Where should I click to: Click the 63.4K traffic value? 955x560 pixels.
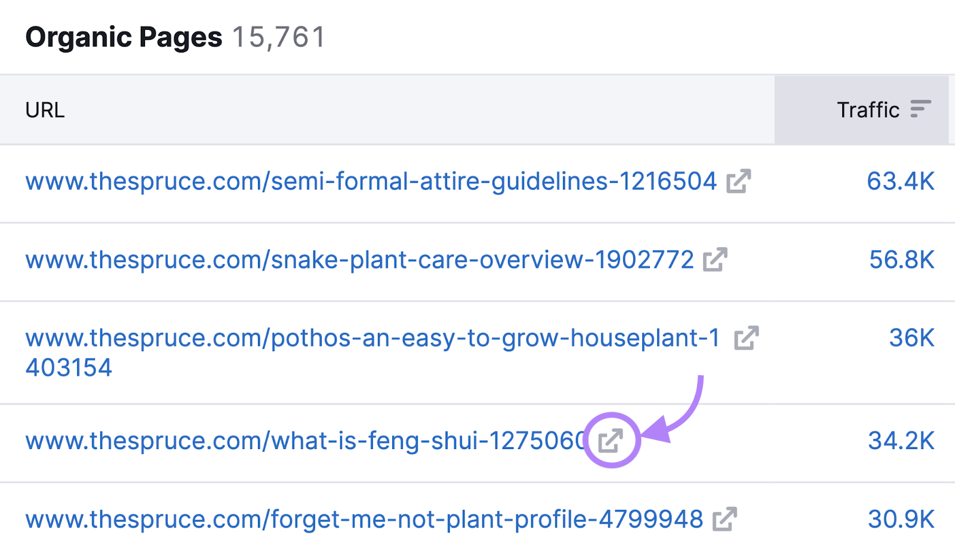[x=900, y=181]
